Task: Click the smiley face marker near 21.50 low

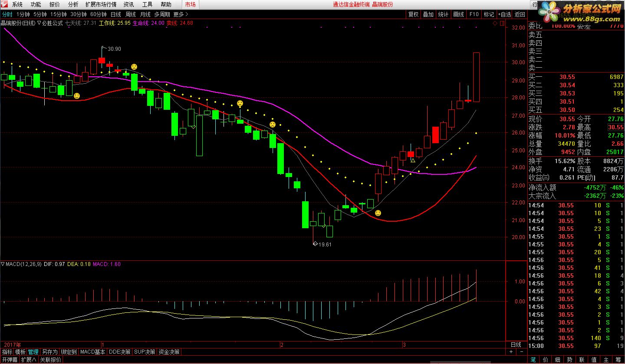Action: click(378, 213)
